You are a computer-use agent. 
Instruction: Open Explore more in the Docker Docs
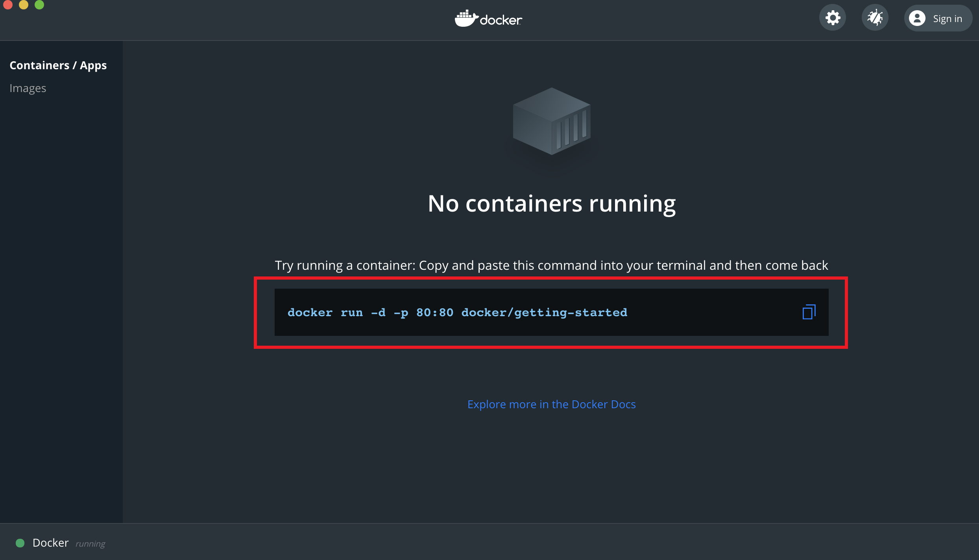point(551,404)
